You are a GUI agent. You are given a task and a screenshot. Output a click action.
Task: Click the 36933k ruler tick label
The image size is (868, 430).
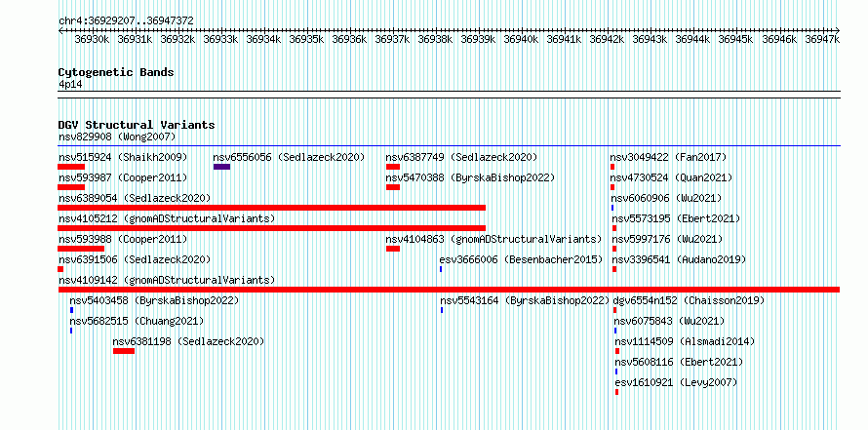point(220,39)
